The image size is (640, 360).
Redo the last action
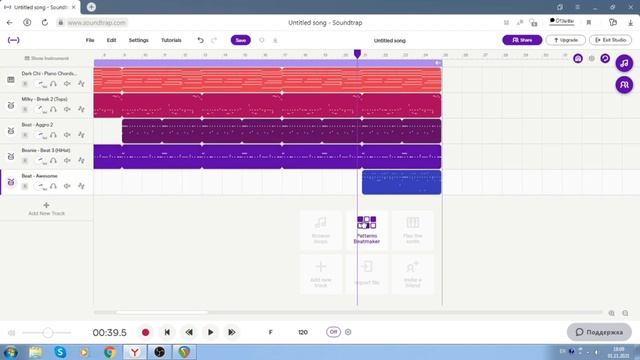point(214,40)
